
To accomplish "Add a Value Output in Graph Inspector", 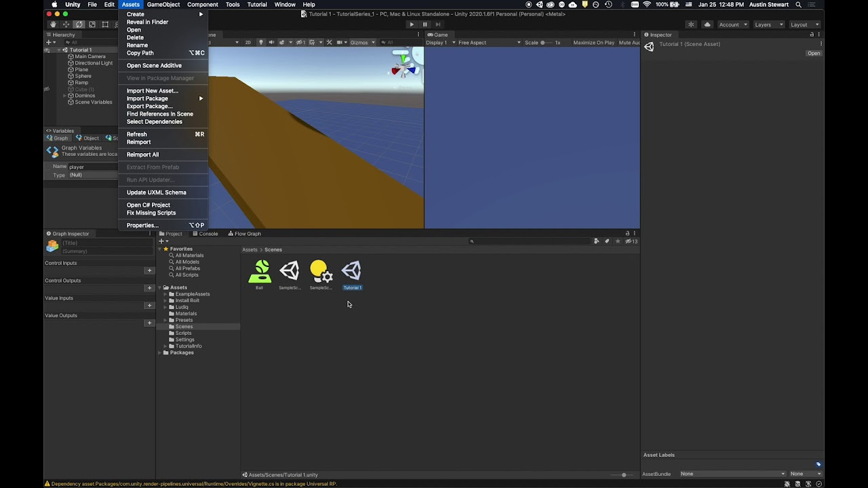I will pos(149,323).
